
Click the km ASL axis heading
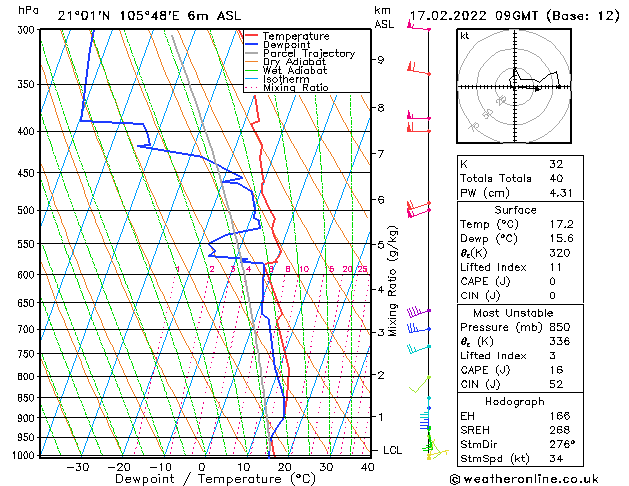point(384,17)
